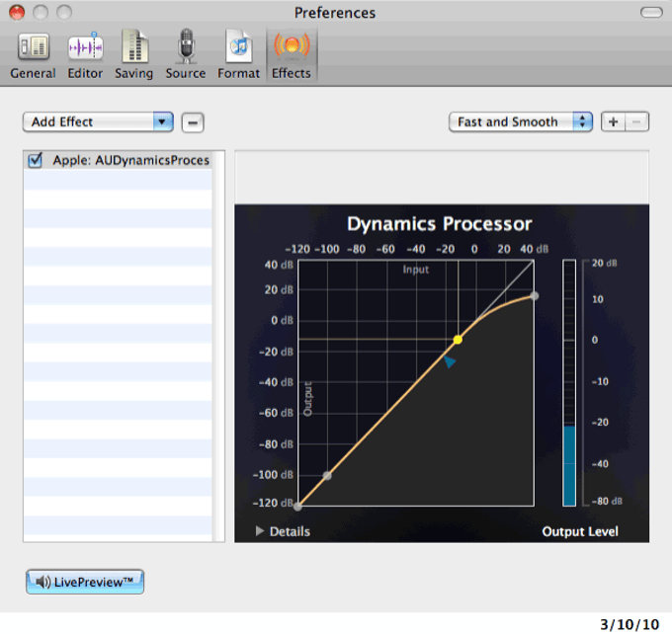
Task: Click the gray handle near -100 dB
Action: pos(327,476)
